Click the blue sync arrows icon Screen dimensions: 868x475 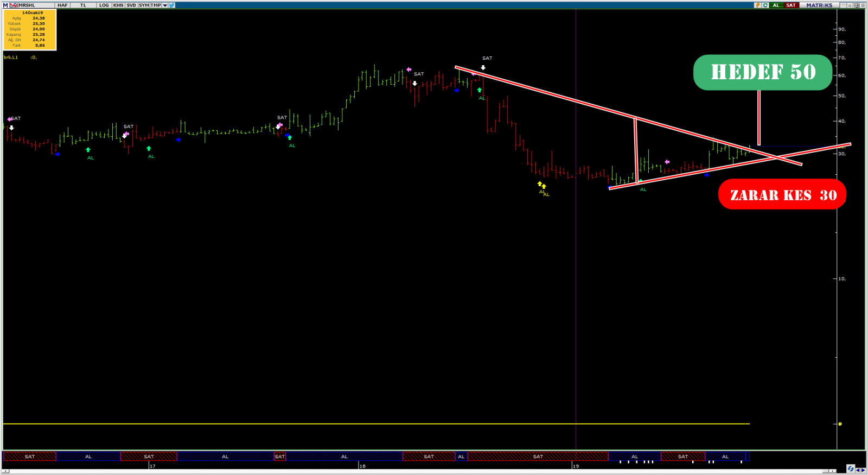tap(850, 469)
